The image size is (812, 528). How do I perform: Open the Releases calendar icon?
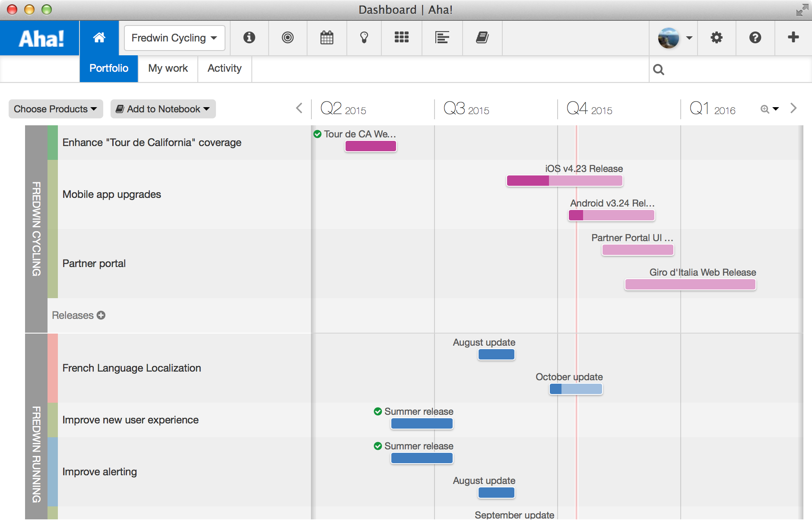click(327, 38)
